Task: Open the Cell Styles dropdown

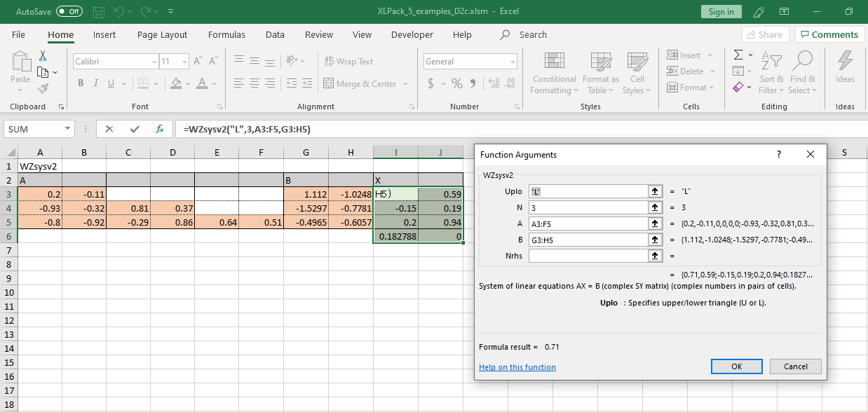Action: click(x=637, y=73)
